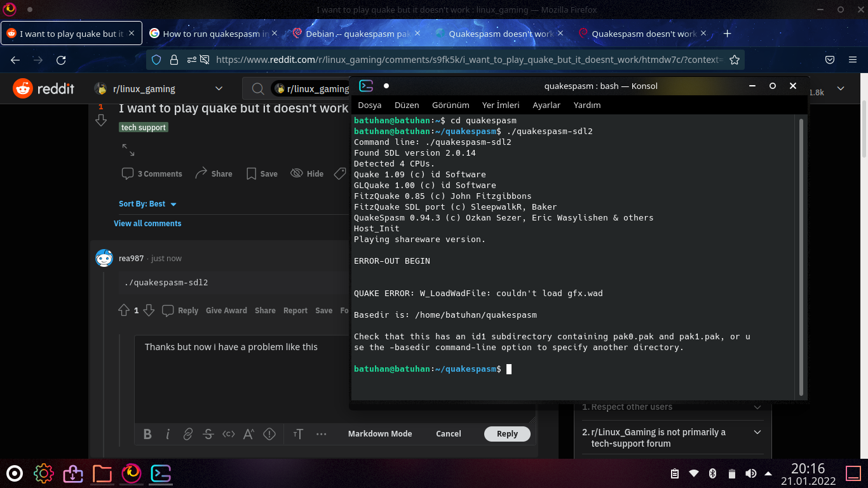Open the 3 Comments button

click(152, 173)
